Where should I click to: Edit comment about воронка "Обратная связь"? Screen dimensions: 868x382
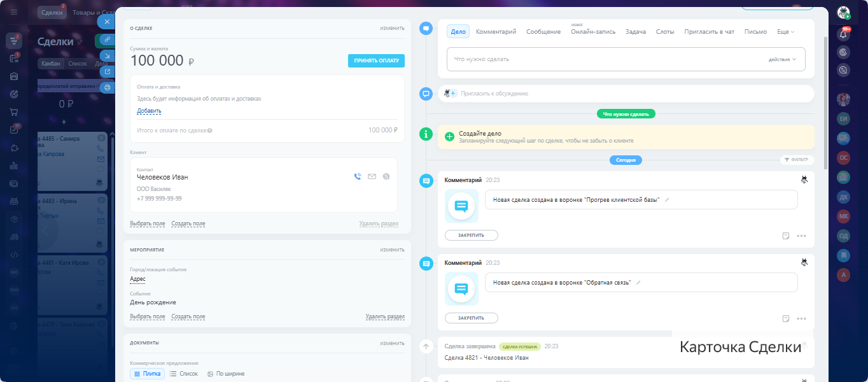coord(638,282)
